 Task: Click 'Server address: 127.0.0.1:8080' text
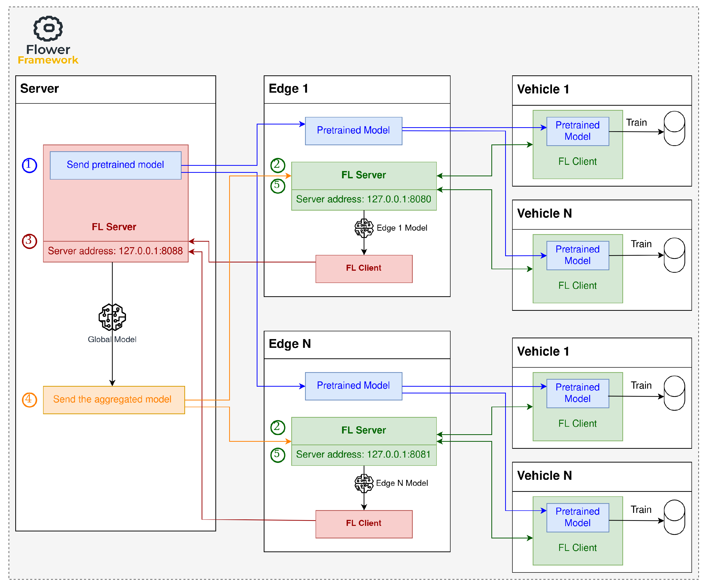(x=363, y=199)
